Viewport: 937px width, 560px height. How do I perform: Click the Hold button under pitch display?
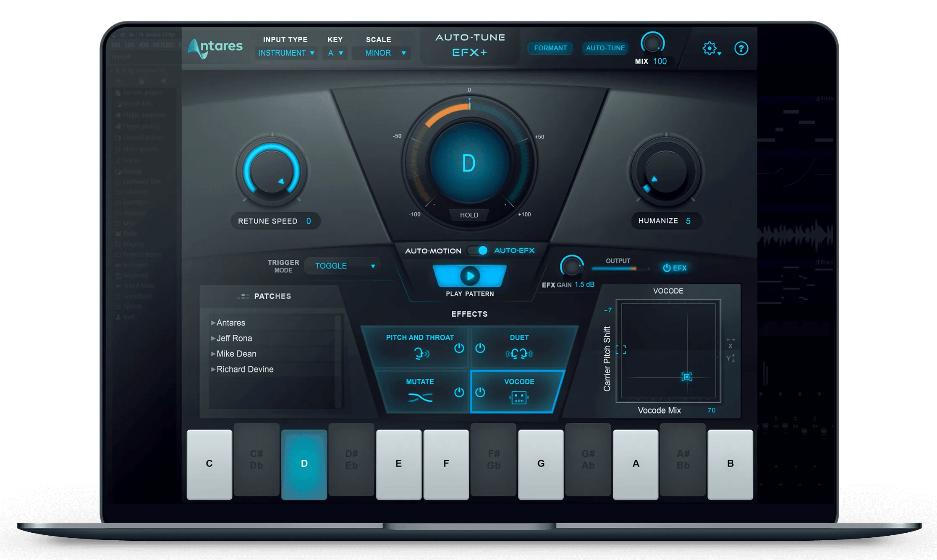[469, 215]
